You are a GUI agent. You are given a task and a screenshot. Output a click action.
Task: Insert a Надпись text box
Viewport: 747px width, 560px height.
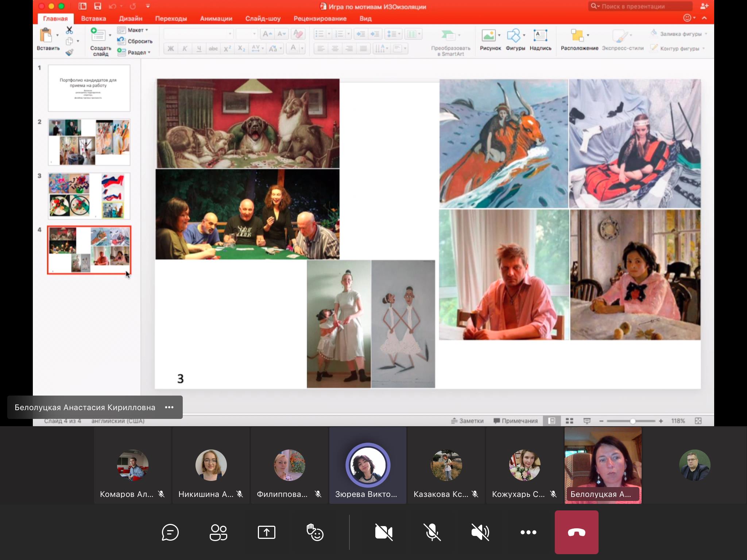tap(540, 36)
